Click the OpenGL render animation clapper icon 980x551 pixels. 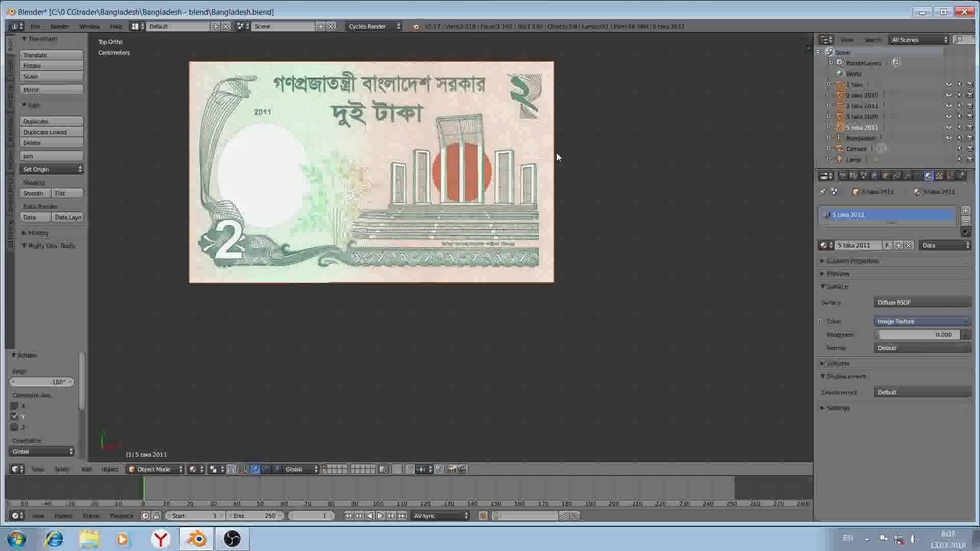462,469
